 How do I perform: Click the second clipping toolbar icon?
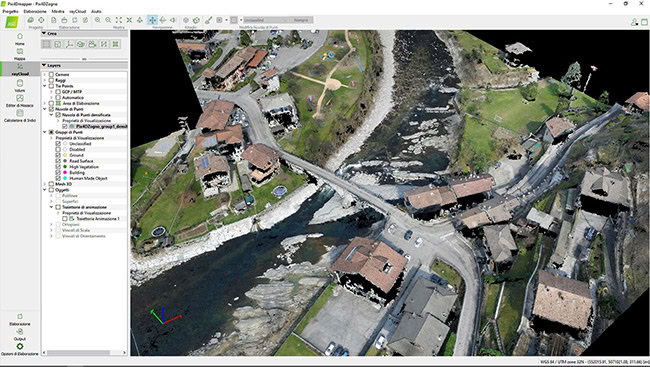[196, 20]
